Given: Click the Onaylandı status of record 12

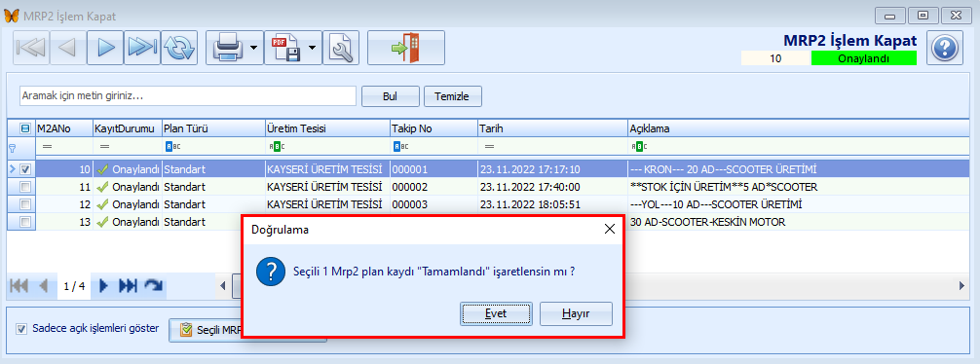Looking at the screenshot, I should coord(129,204).
